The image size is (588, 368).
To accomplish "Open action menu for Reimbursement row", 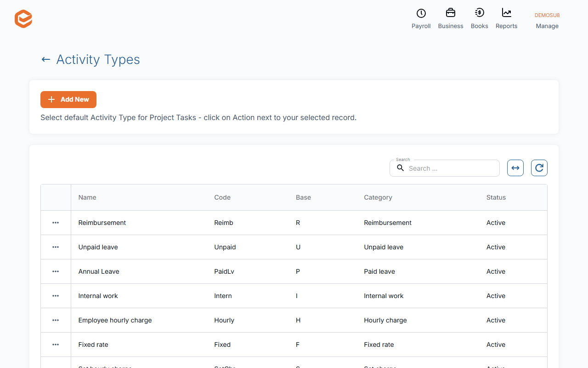I will pos(56,223).
